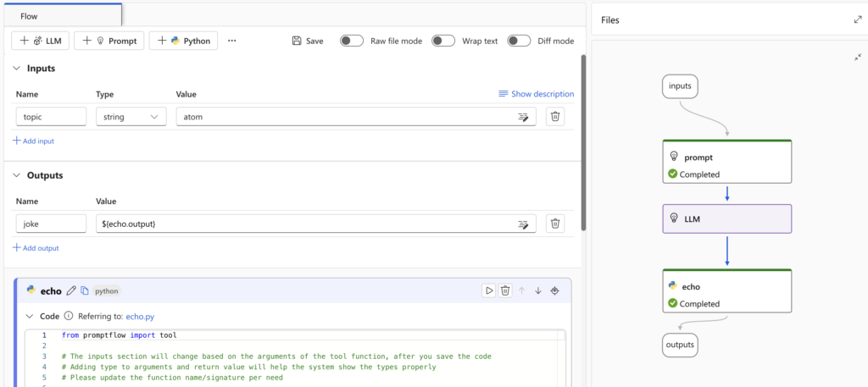Rename echo node via pencil icon
The width and height of the screenshot is (868, 387).
71,290
